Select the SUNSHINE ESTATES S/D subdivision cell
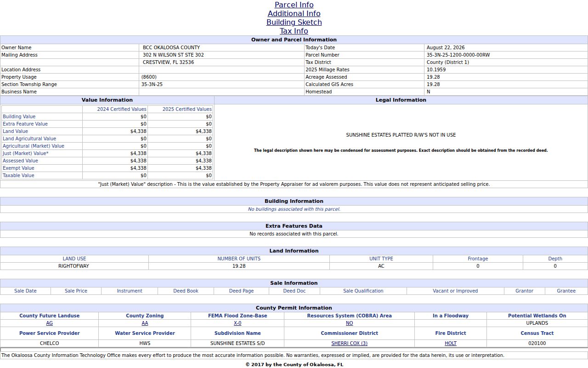 [x=237, y=344]
